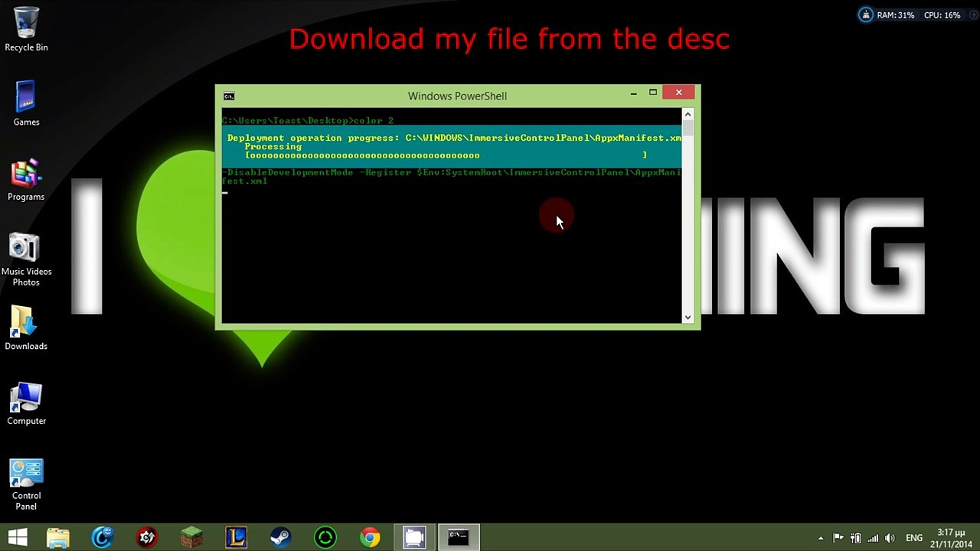980x551 pixels.
Task: Open the green circular arrows app in taskbar
Action: click(x=325, y=537)
